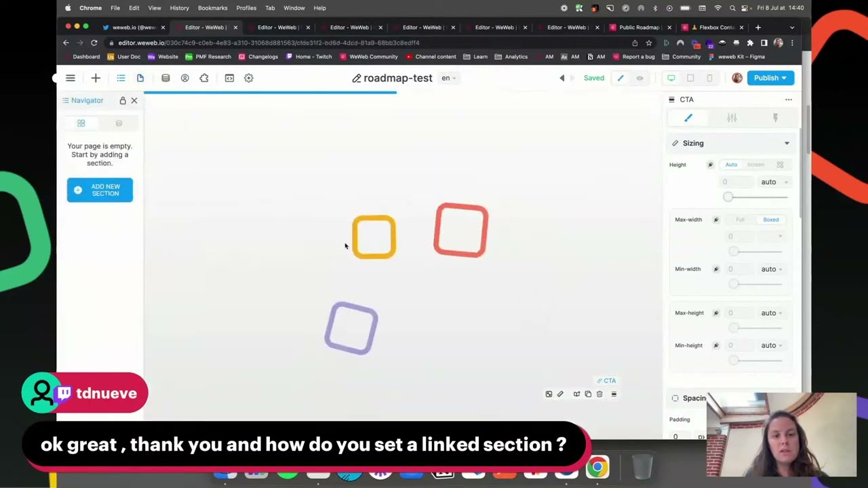The image size is (868, 488).
Task: Click the export icon in CTA floating toolbar
Action: coord(576,394)
